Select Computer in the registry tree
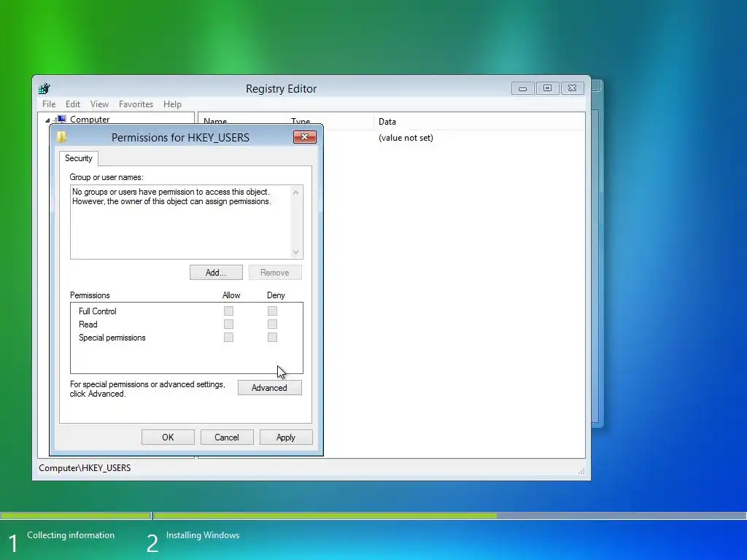This screenshot has height=560, width=747. pos(90,119)
